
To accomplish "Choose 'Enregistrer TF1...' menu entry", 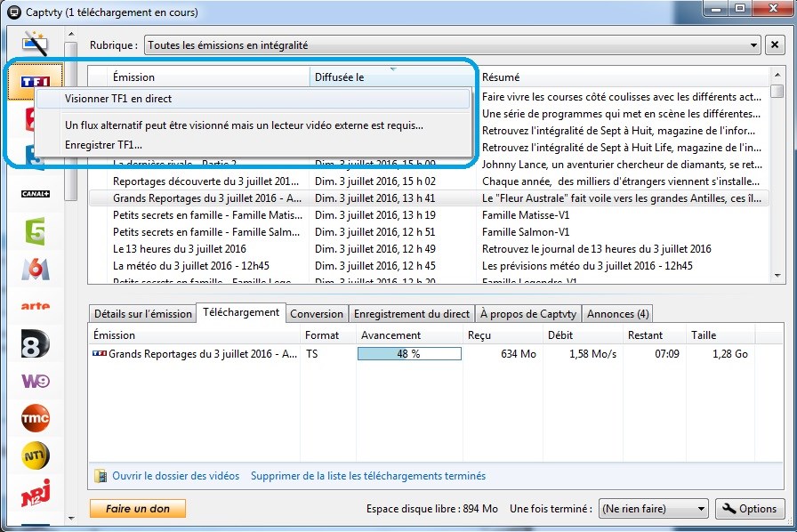I will click(x=104, y=145).
